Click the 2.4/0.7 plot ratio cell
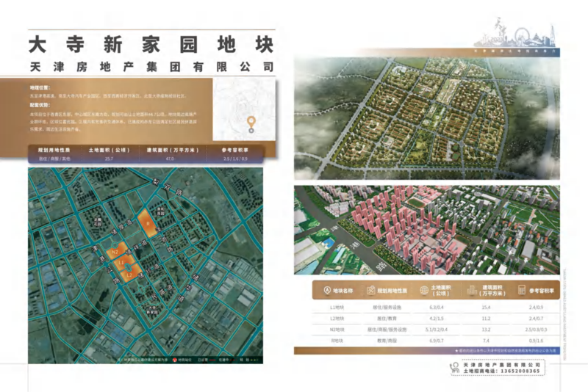 tap(536, 319)
